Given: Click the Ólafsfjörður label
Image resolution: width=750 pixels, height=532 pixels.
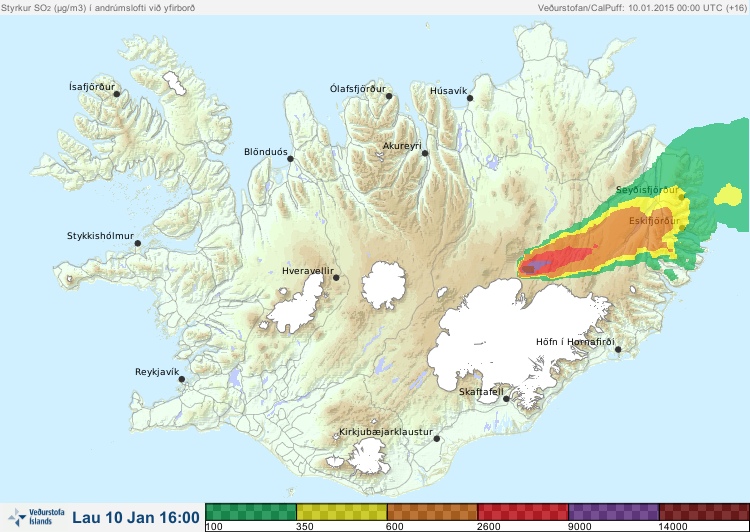Looking at the screenshot, I should (x=358, y=89).
